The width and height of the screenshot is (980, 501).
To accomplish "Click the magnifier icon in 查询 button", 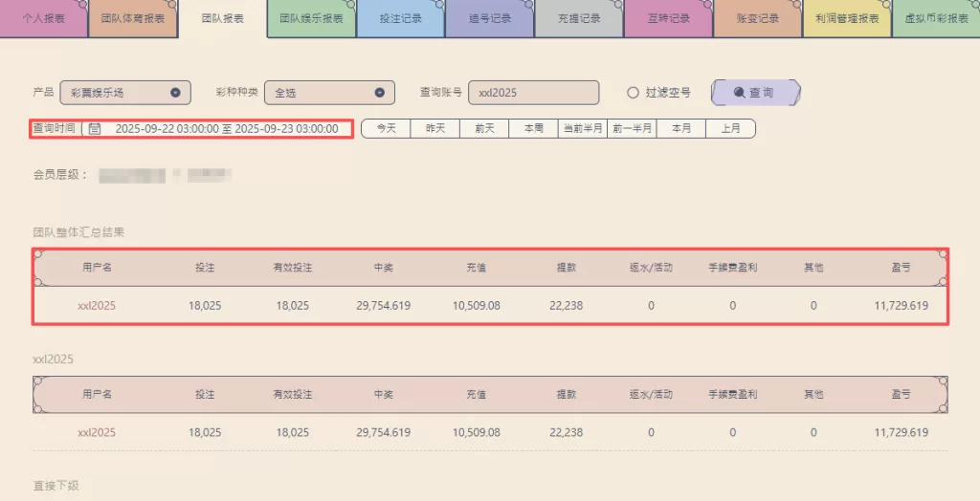I will coord(738,93).
